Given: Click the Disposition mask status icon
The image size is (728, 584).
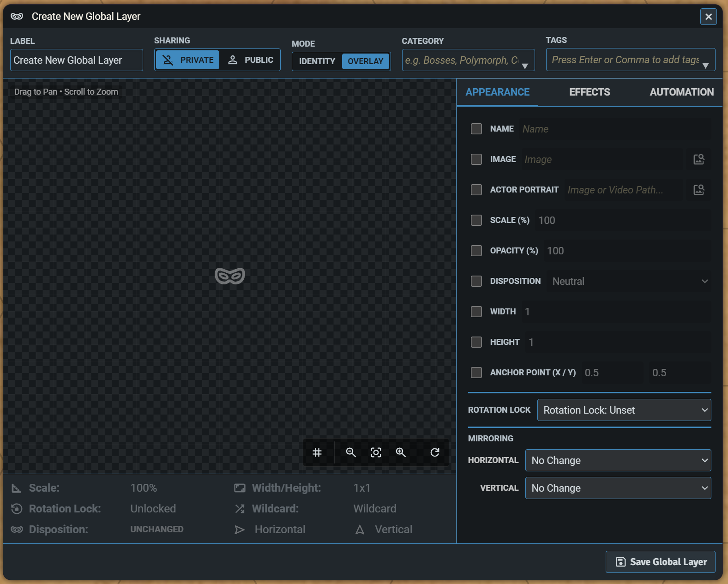Looking at the screenshot, I should (17, 530).
